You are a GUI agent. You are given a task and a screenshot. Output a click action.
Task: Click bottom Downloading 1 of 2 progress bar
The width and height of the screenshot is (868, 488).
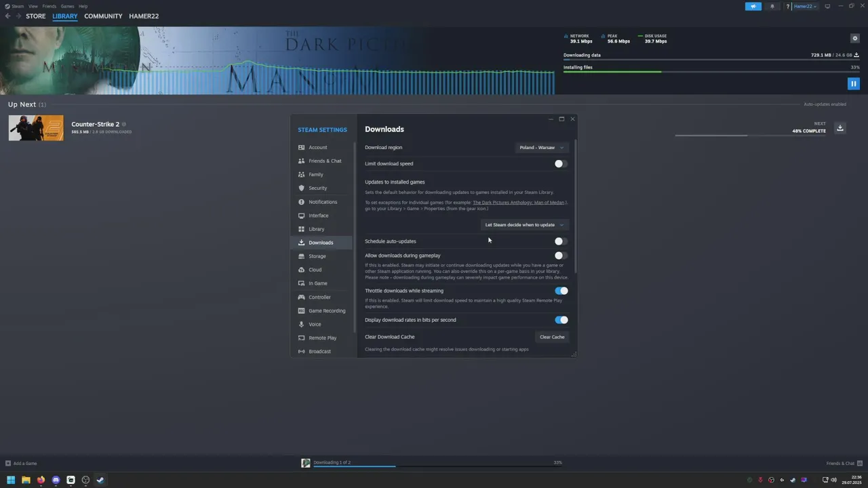[437, 466]
